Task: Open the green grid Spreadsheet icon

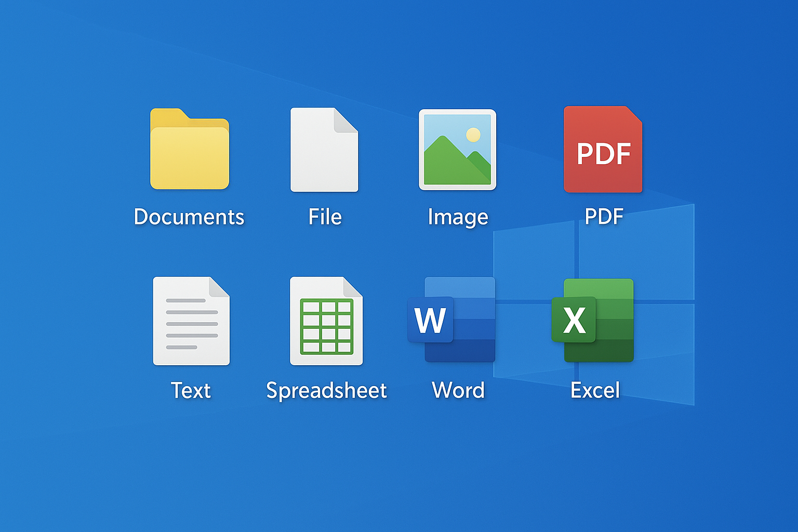Action: pos(326,321)
